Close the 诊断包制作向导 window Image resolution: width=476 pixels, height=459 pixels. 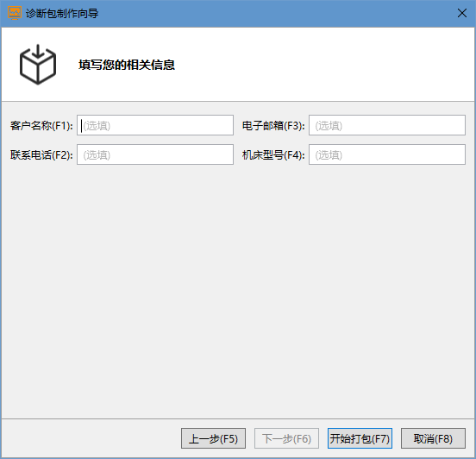461,13
